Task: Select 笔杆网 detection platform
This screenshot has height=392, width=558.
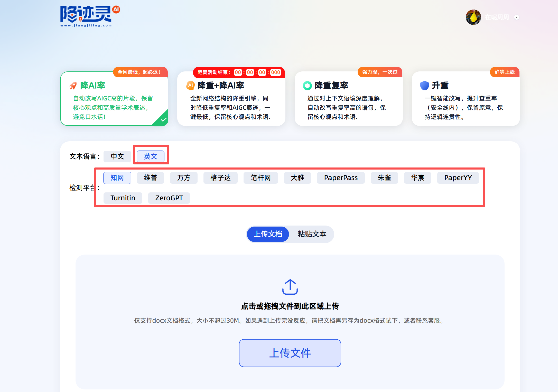Action: [x=261, y=178]
